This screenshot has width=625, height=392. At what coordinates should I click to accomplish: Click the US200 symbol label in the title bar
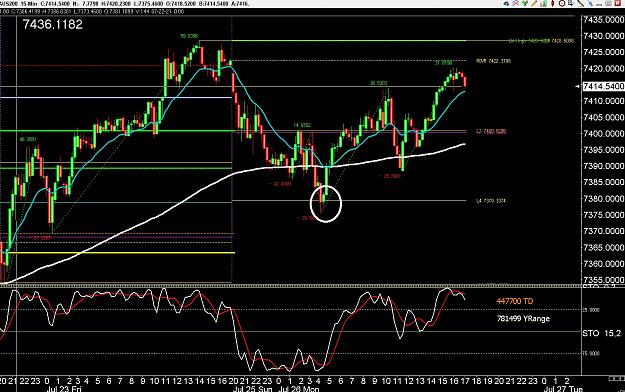tap(9, 4)
